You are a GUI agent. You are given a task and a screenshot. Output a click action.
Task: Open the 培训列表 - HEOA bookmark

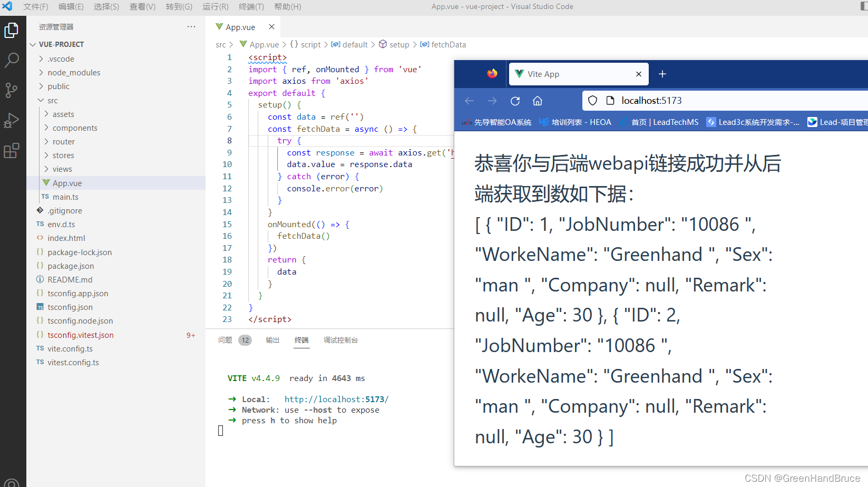575,122
